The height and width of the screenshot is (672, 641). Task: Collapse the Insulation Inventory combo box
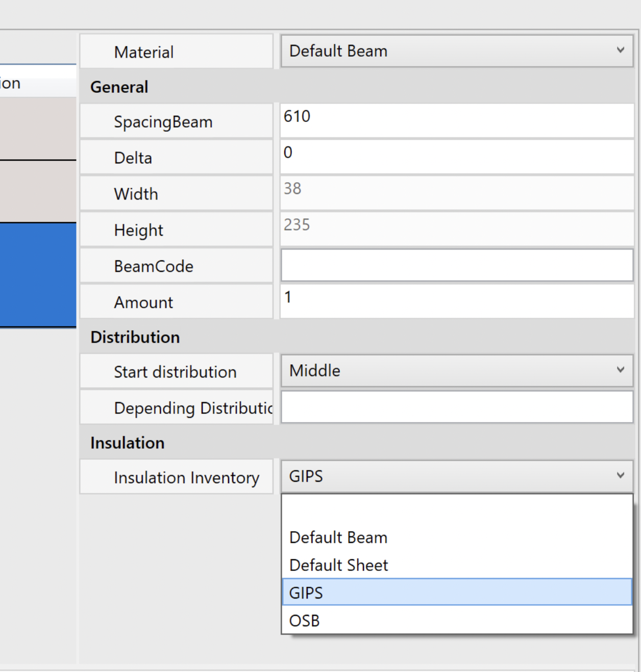click(x=456, y=476)
